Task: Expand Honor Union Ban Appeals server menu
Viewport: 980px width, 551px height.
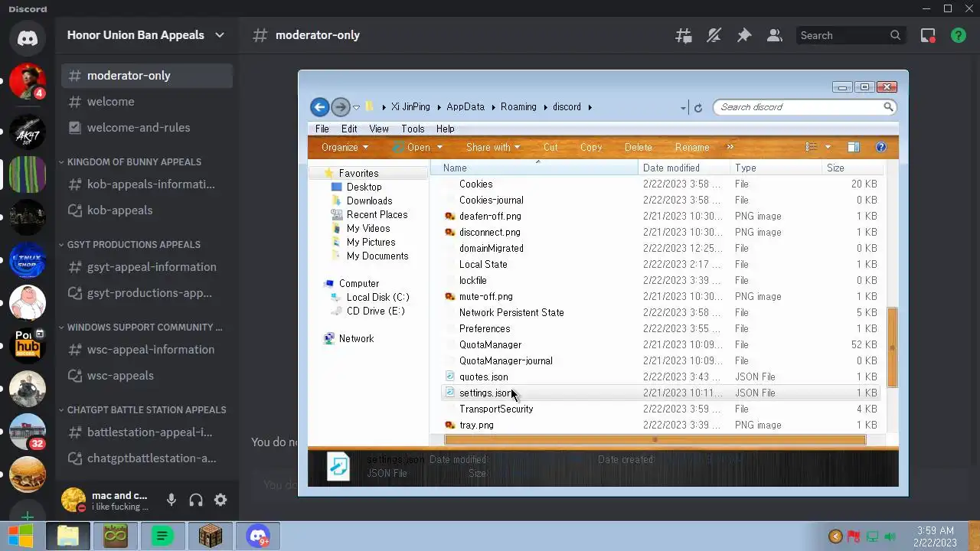Action: [x=220, y=35]
